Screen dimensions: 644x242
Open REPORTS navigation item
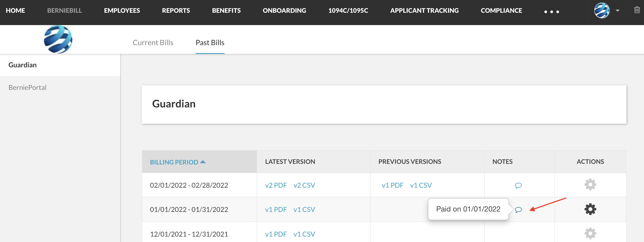tap(176, 10)
